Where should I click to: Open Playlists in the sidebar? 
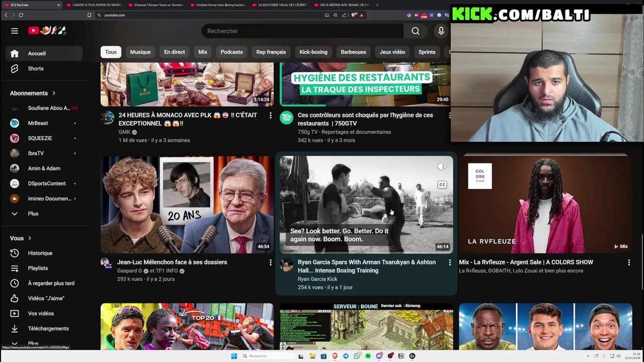point(44,268)
